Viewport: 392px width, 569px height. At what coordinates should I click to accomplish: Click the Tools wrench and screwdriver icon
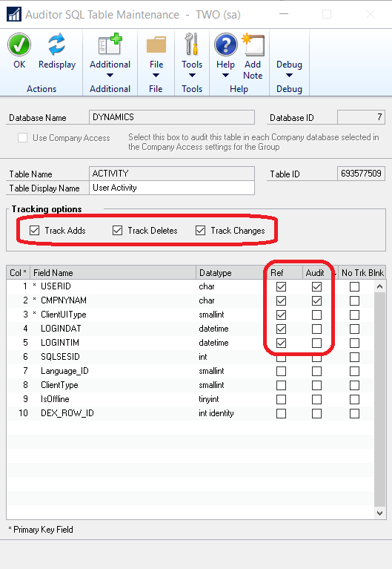point(191,45)
